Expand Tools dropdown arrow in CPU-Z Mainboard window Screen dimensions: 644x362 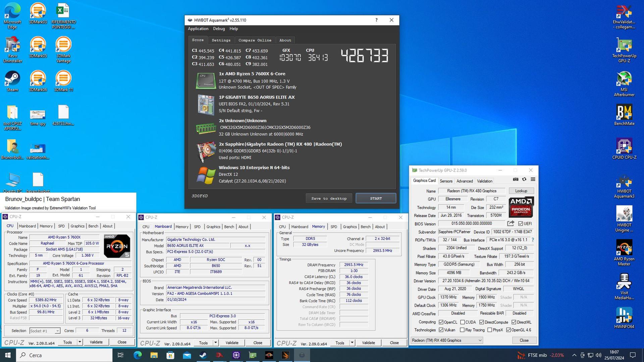coord(216,343)
